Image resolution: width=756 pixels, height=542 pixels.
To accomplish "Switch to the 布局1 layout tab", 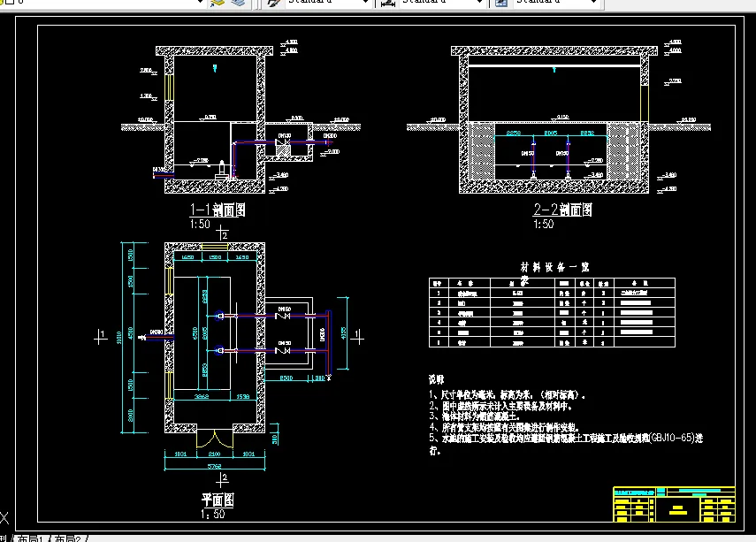I will pyautogui.click(x=30, y=538).
